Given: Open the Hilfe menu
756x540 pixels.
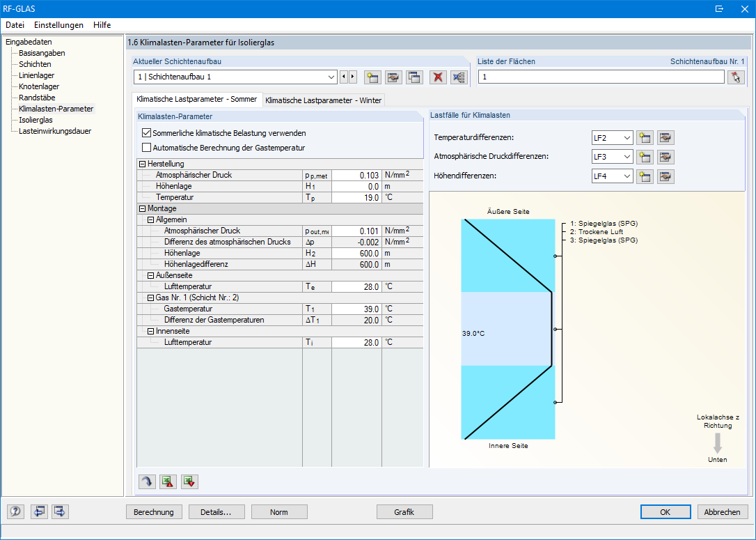Looking at the screenshot, I should (102, 25).
